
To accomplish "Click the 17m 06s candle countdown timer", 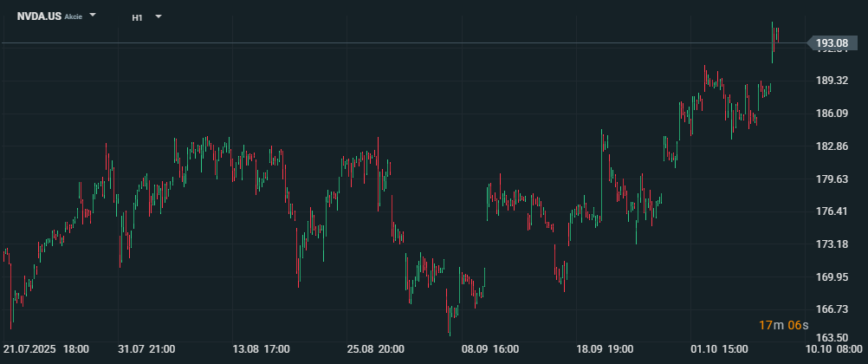I will tap(783, 325).
